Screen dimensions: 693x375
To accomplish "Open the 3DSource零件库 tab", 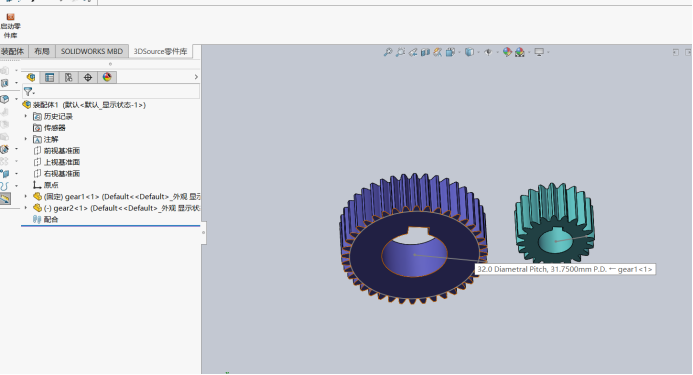I will [x=160, y=51].
